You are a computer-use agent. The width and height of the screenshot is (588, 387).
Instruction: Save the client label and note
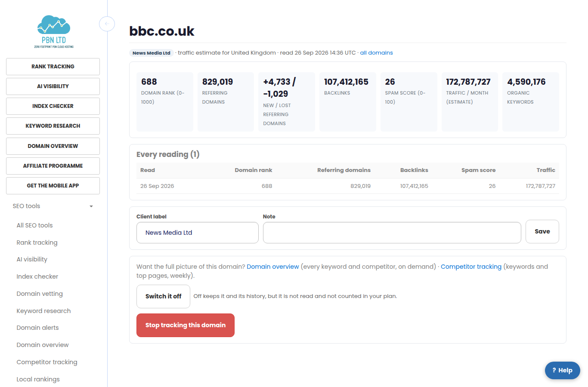click(542, 231)
